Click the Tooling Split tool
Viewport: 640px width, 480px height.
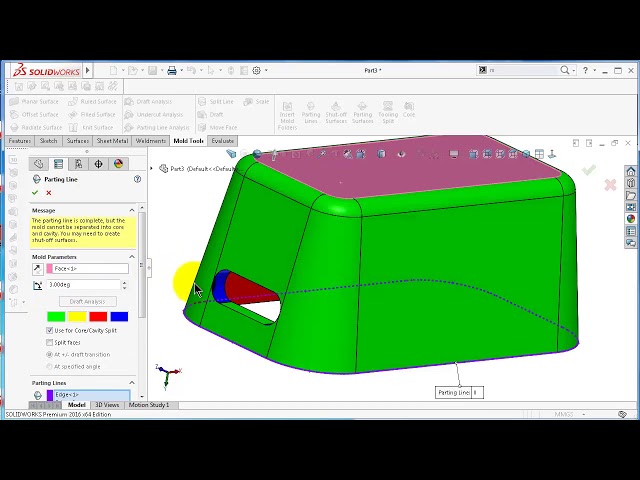click(388, 113)
